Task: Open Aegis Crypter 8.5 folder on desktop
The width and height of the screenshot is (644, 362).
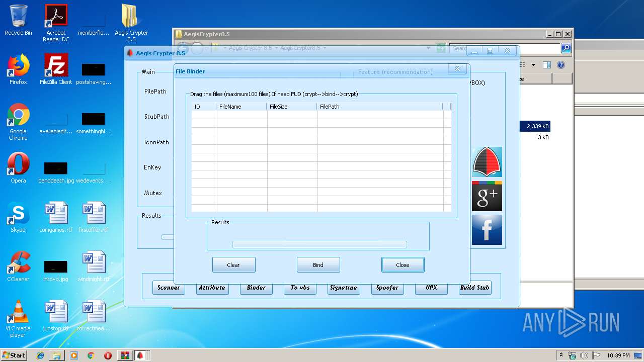Action: click(x=131, y=23)
